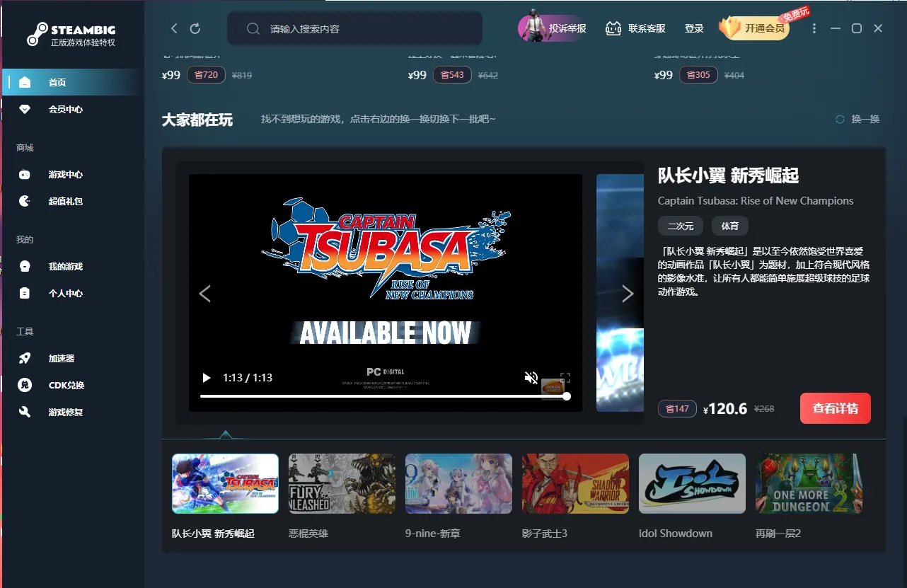Play the Captain Tsubasa trailer
The width and height of the screenshot is (907, 588).
(x=206, y=378)
